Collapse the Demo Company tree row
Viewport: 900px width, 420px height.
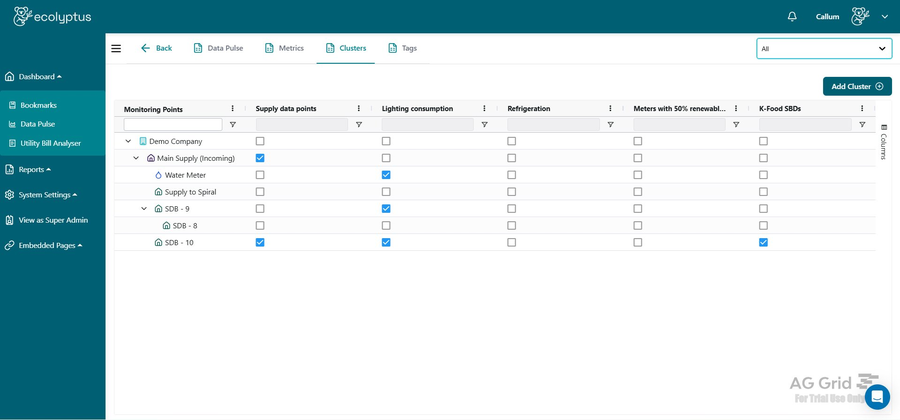pyautogui.click(x=128, y=141)
